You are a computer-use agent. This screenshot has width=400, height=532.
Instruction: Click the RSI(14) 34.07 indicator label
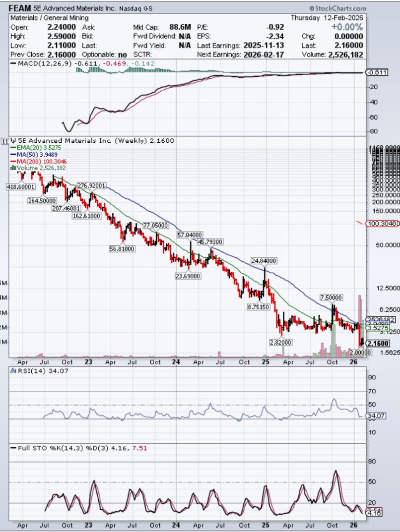[43, 371]
